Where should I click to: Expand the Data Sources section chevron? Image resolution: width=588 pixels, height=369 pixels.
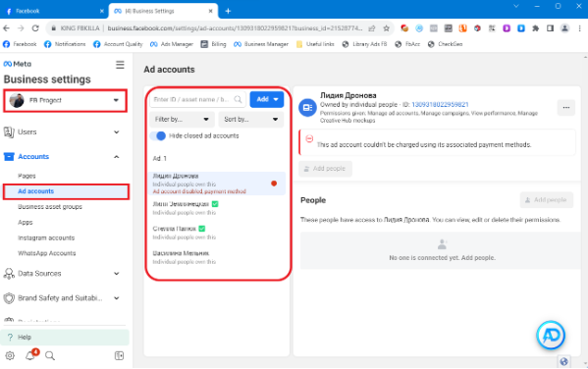116,274
